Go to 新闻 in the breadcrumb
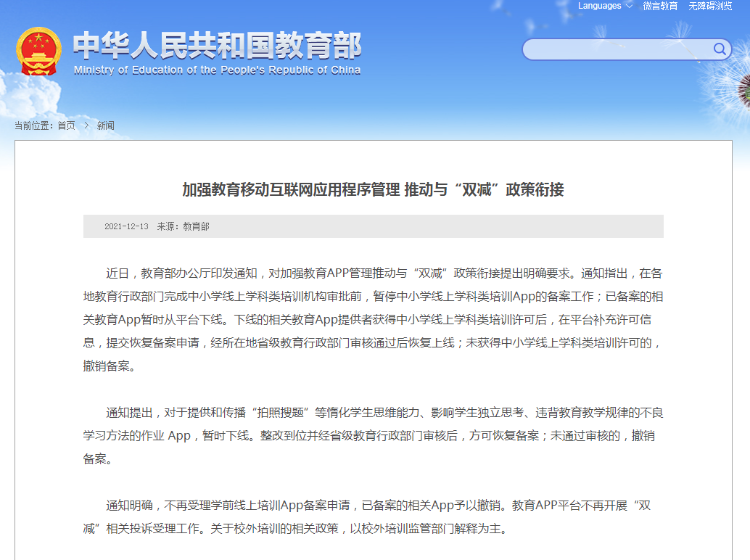The height and width of the screenshot is (560, 750). pyautogui.click(x=106, y=125)
